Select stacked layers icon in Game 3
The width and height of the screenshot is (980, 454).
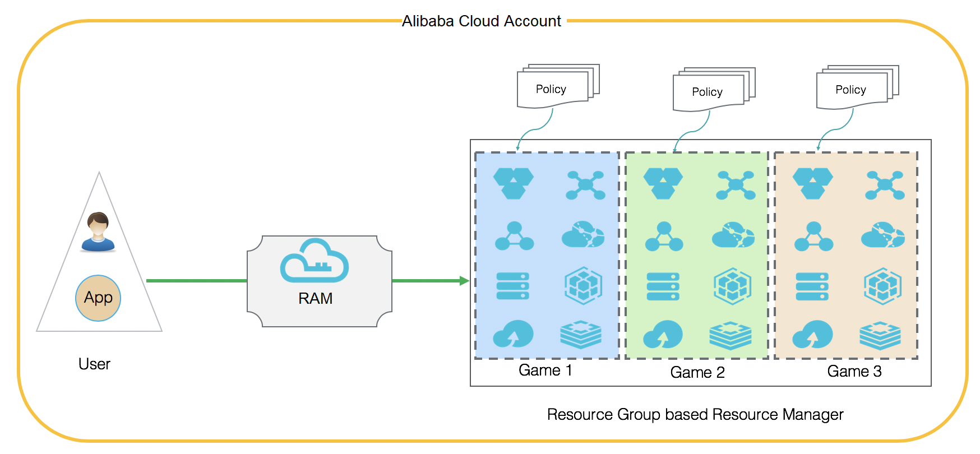click(x=880, y=335)
